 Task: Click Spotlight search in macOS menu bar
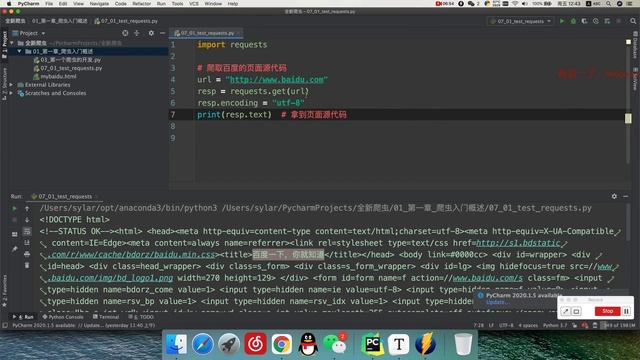point(608,4)
